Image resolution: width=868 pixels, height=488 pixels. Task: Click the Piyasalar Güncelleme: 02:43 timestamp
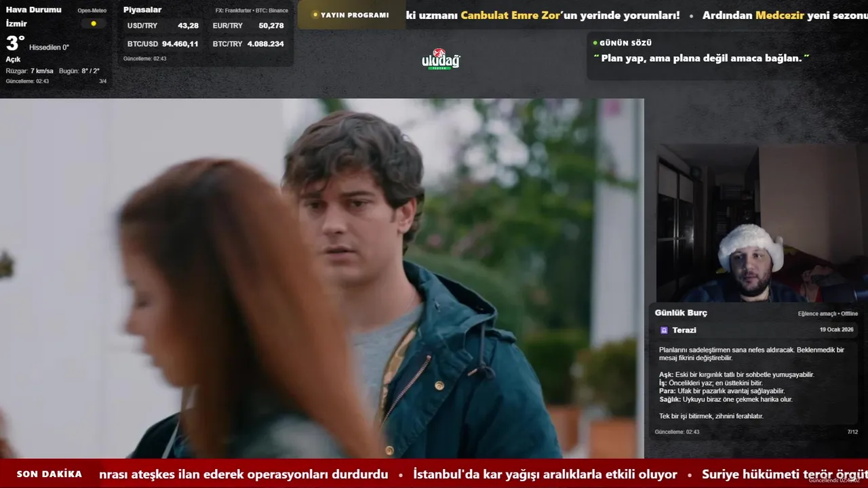pyautogui.click(x=145, y=59)
